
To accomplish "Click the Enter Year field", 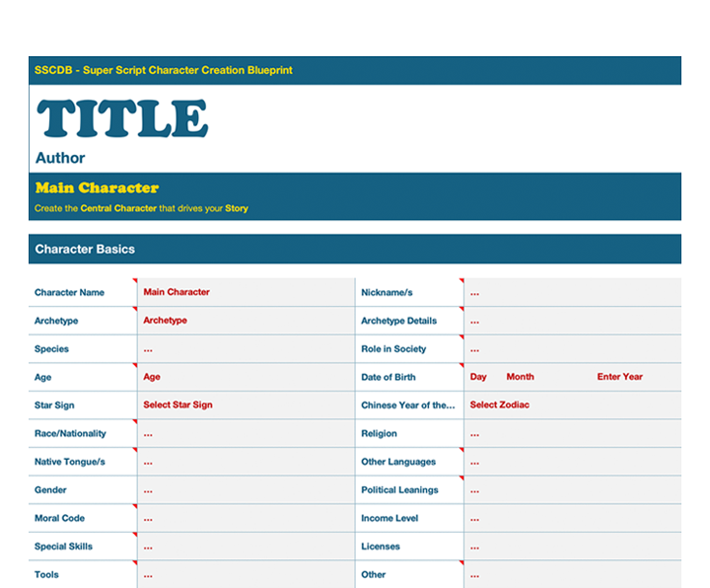I will [x=619, y=377].
